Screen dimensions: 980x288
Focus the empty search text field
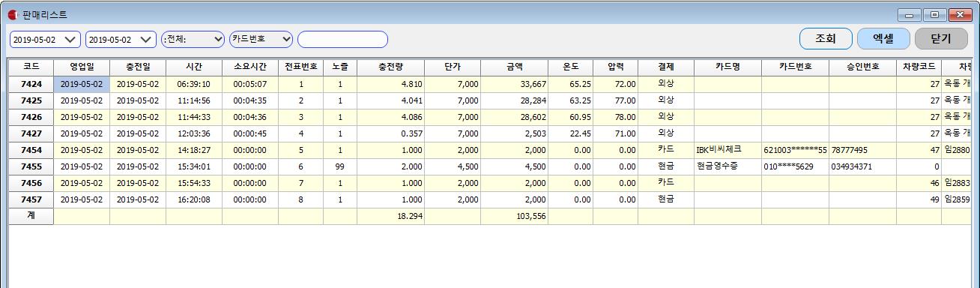pyautogui.click(x=342, y=39)
